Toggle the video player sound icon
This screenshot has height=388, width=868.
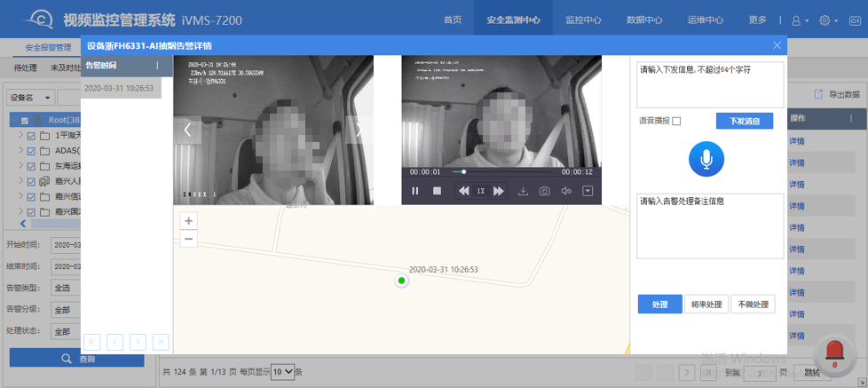coord(565,191)
